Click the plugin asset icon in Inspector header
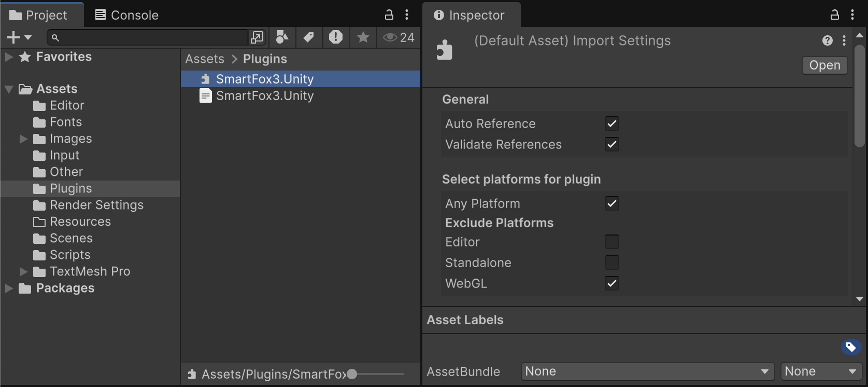The image size is (868, 387). pos(444,50)
